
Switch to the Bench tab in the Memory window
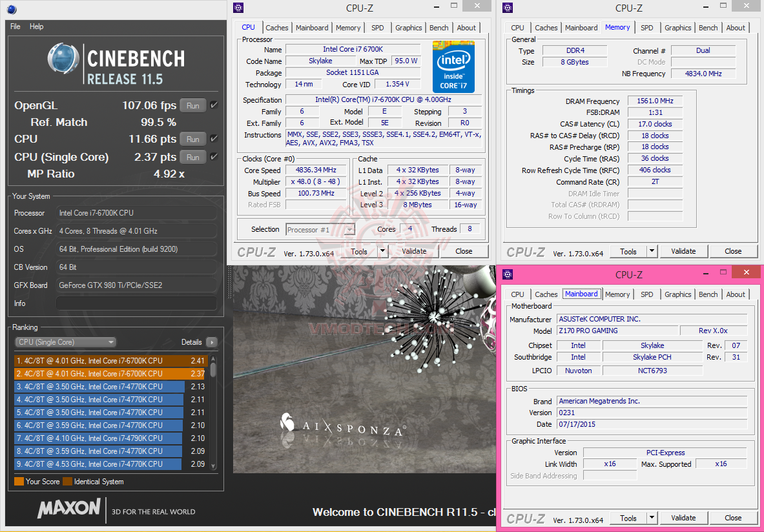pos(708,28)
